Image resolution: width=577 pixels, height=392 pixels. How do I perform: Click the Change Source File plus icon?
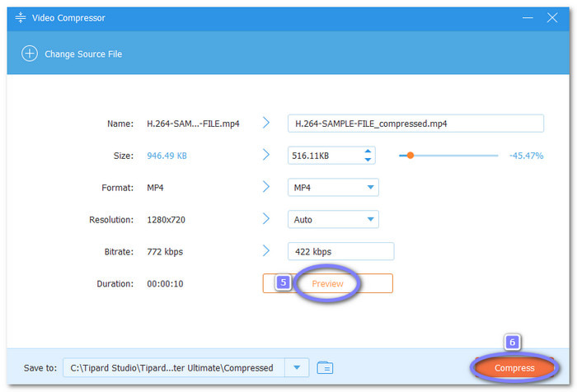[30, 54]
